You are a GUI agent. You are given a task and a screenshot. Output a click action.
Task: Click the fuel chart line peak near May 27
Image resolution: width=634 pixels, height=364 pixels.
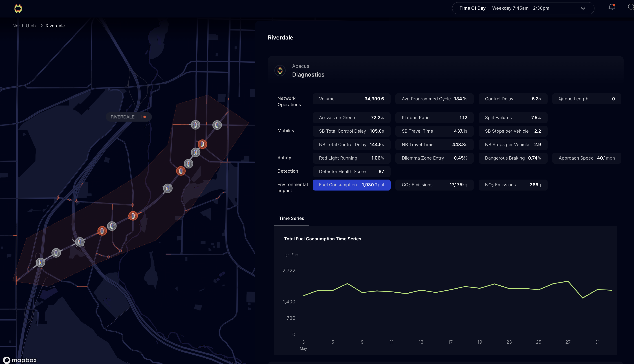(568, 281)
